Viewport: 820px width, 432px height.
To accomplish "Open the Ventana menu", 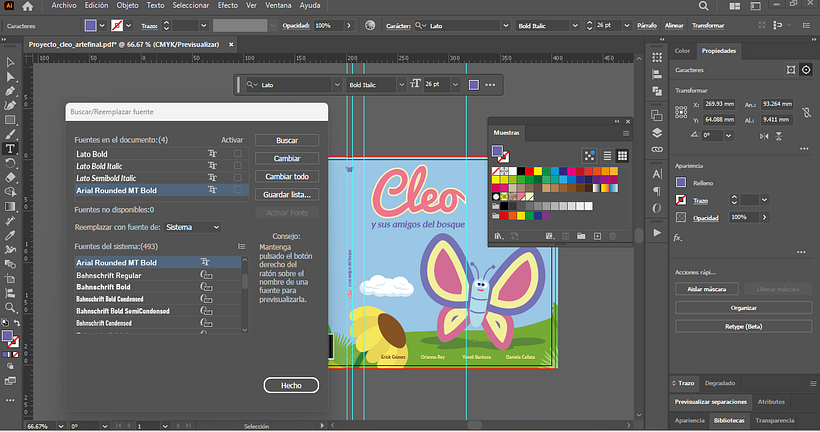I will 278,5.
